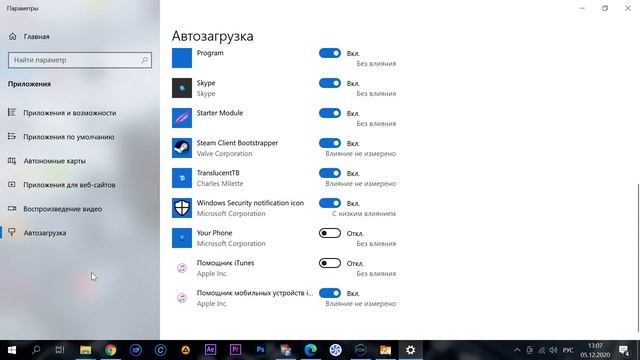Open File Explorer from the taskbar
The image size is (640, 360).
[85, 350]
